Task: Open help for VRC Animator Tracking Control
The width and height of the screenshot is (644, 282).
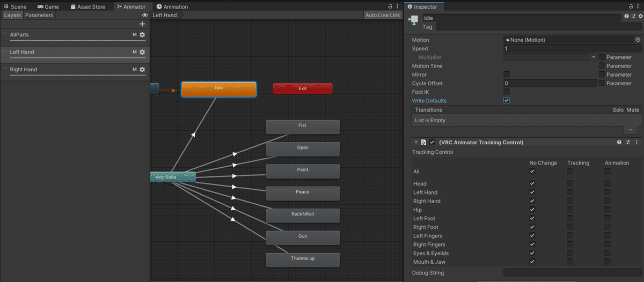Action: [619, 143]
